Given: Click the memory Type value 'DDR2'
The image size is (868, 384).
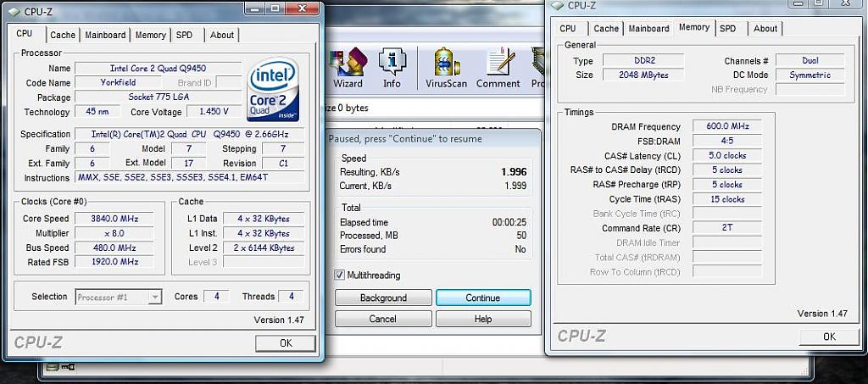Looking at the screenshot, I should [643, 60].
